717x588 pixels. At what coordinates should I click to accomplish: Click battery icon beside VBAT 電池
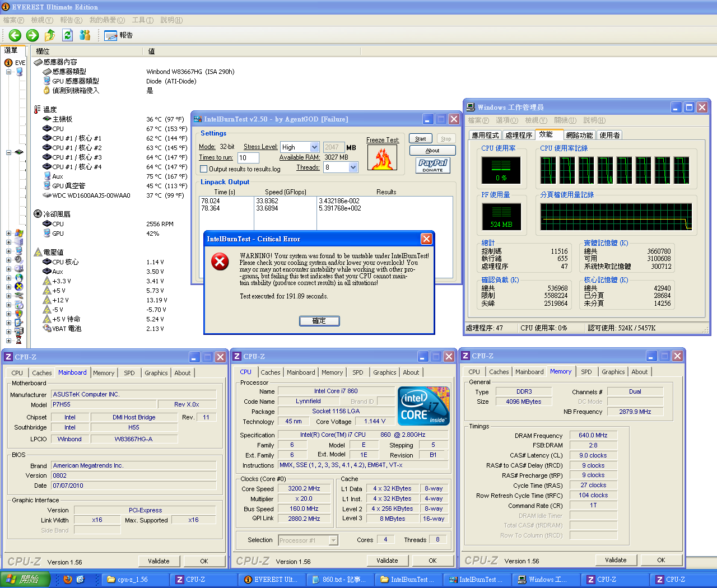pos(47,329)
